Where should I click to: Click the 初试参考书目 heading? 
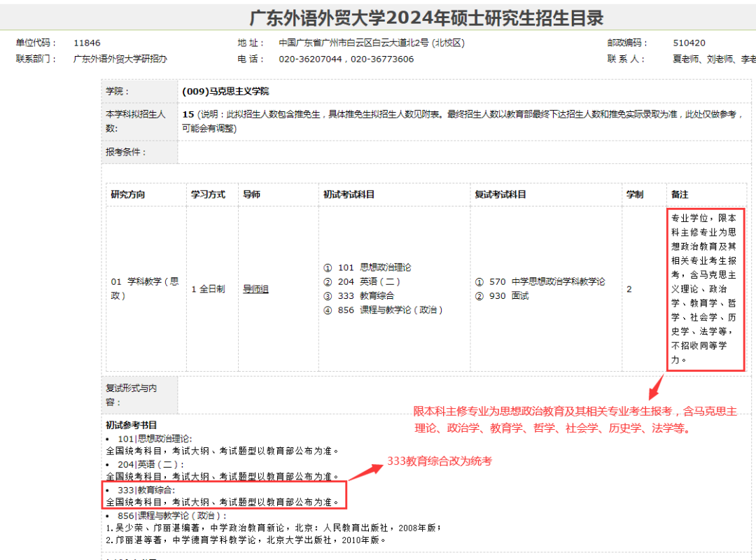click(x=131, y=425)
